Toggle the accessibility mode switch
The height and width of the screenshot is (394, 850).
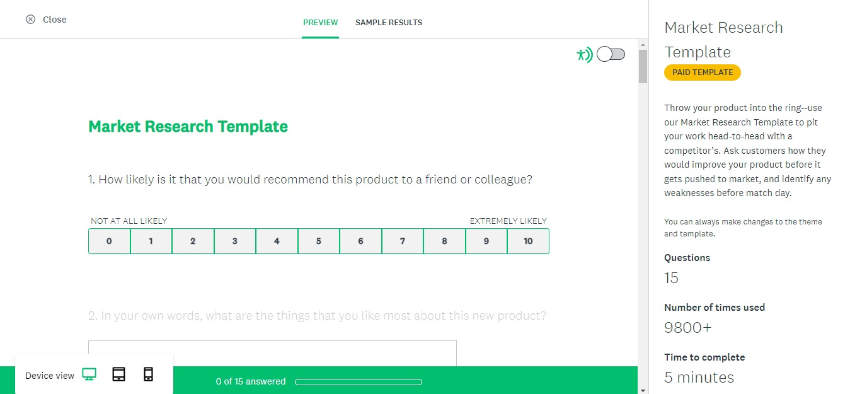tap(611, 54)
